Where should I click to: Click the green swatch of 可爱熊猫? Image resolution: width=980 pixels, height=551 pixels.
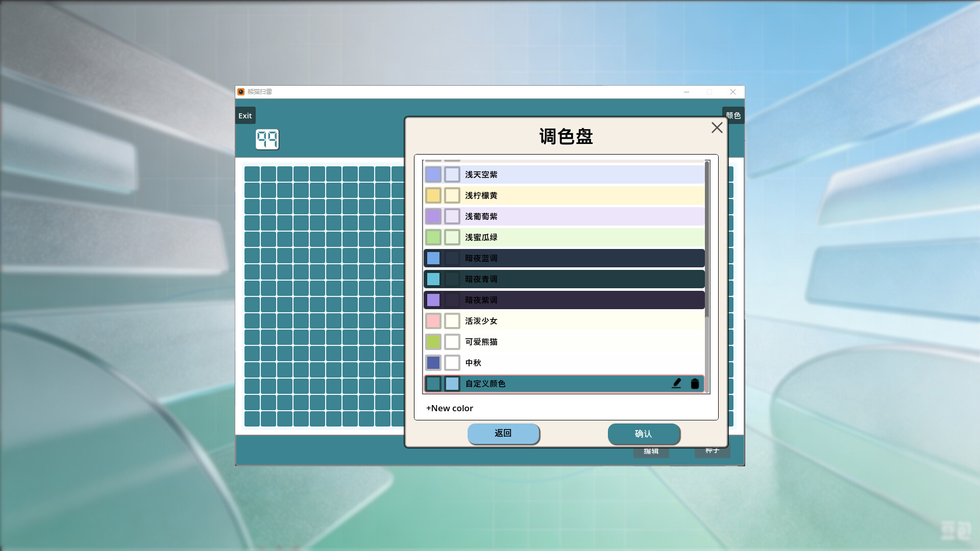point(433,342)
